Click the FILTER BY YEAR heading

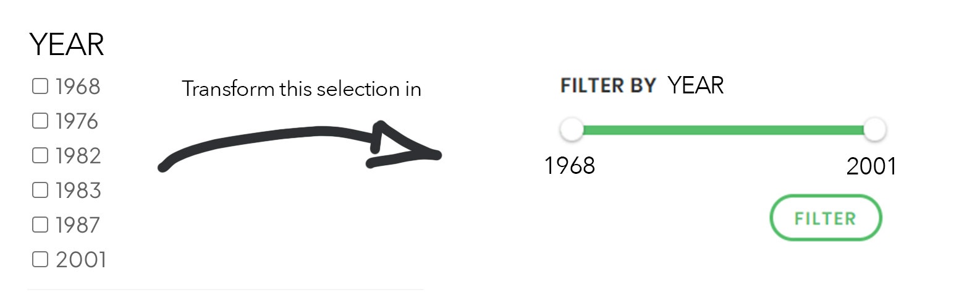point(641,85)
